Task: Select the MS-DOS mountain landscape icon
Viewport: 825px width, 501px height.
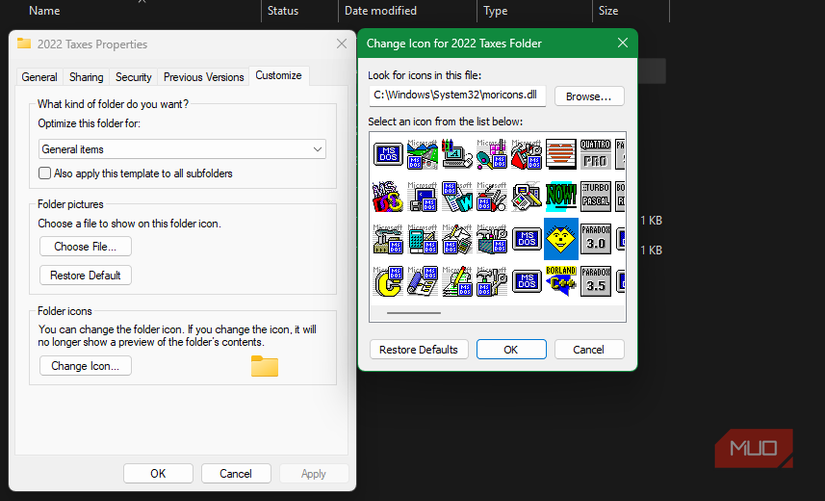Action: [422, 154]
